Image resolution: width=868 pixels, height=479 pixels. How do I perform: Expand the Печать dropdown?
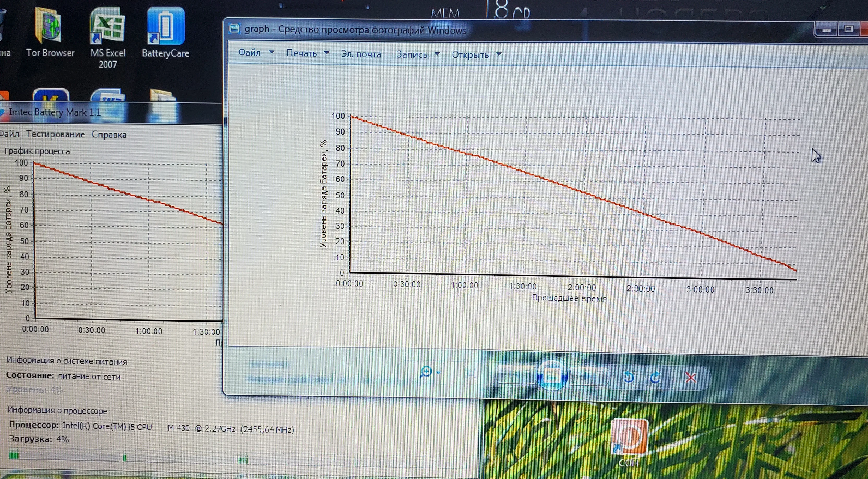[x=327, y=53]
